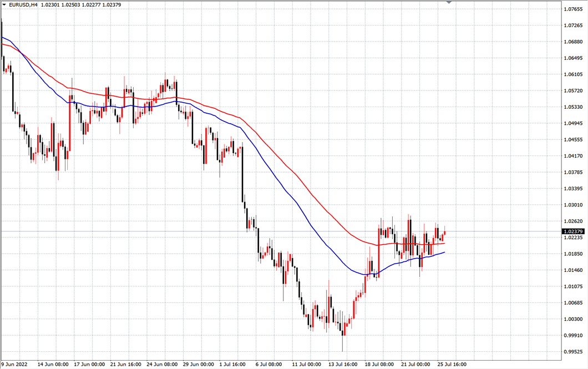Image resolution: width=588 pixels, height=369 pixels.
Task: Click the 9 Jun 2022 date label
Action: pyautogui.click(x=15, y=365)
